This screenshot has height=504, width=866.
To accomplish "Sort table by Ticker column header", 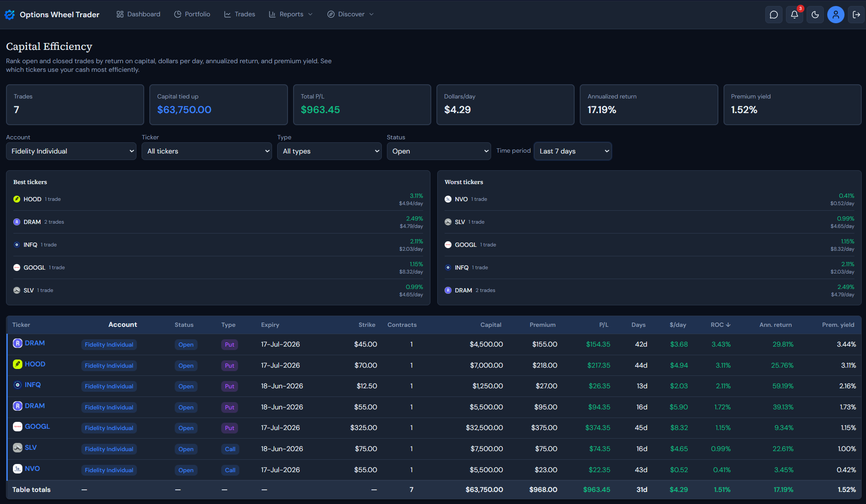I will 21,325.
